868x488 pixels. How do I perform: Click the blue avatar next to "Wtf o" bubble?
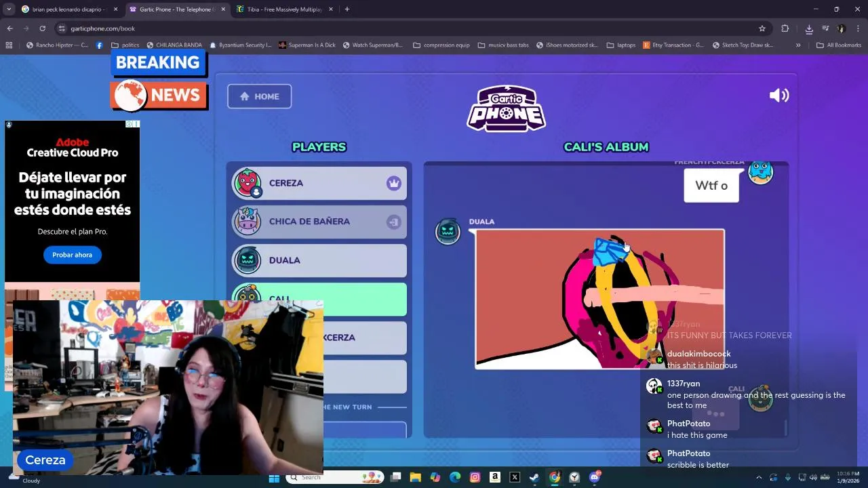point(760,172)
